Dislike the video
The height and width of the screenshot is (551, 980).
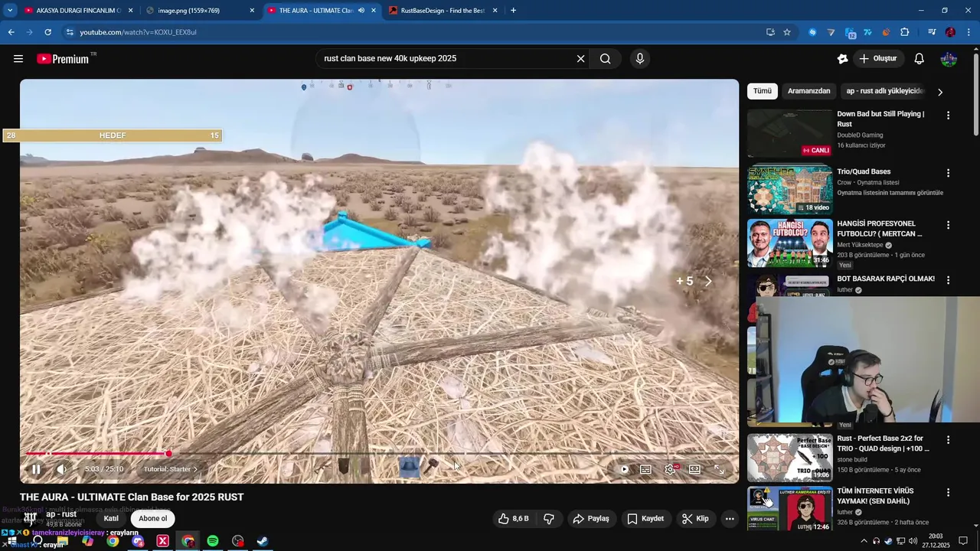pos(549,519)
